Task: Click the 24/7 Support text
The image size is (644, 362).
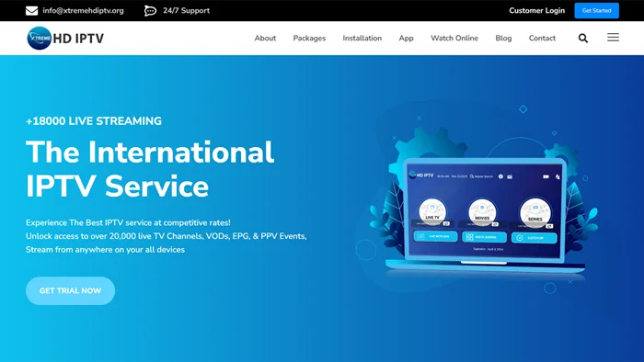Action: [186, 11]
